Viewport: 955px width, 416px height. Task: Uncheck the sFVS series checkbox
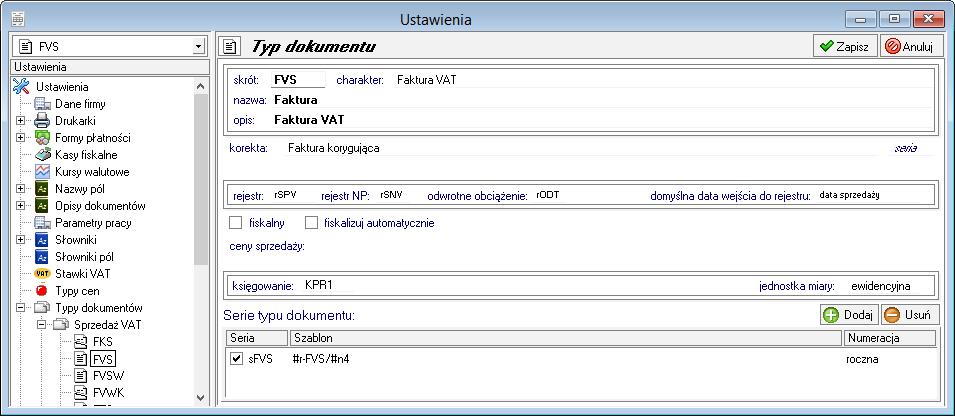pos(236,359)
